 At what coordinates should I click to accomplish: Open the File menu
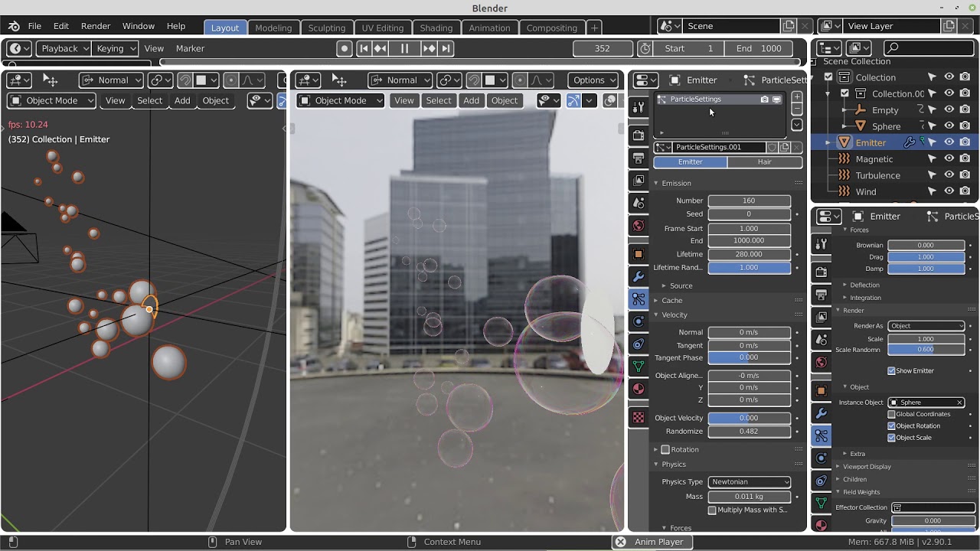coord(34,26)
